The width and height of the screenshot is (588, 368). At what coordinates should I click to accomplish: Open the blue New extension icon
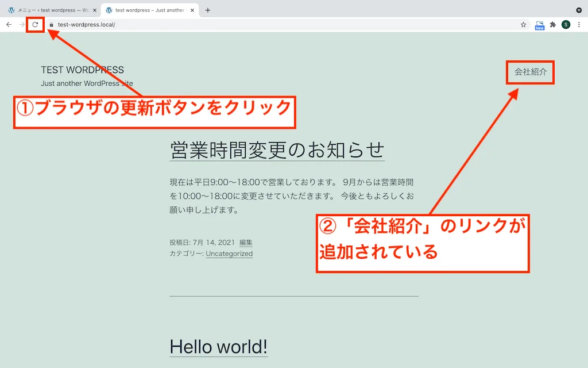coord(540,25)
